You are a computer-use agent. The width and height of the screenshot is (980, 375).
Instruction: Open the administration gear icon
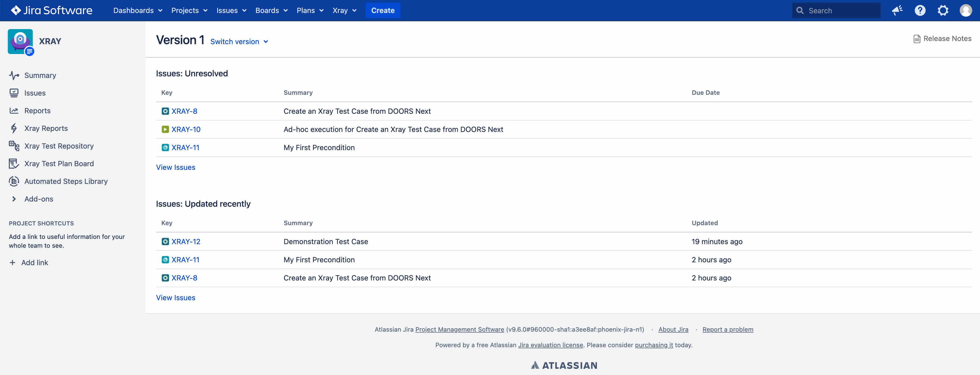click(x=943, y=11)
